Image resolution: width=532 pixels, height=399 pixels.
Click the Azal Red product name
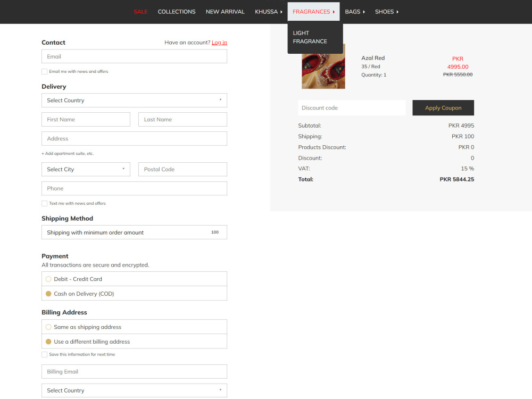(373, 58)
